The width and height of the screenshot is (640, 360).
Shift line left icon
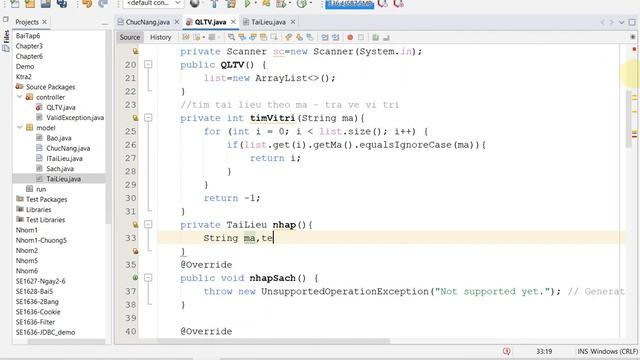pos(324,37)
